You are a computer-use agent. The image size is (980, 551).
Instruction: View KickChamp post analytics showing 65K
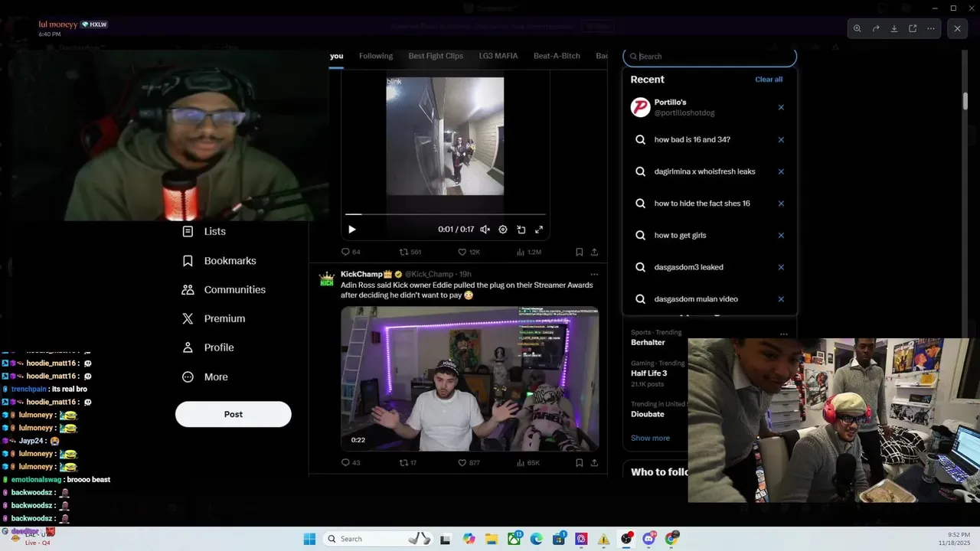click(528, 463)
